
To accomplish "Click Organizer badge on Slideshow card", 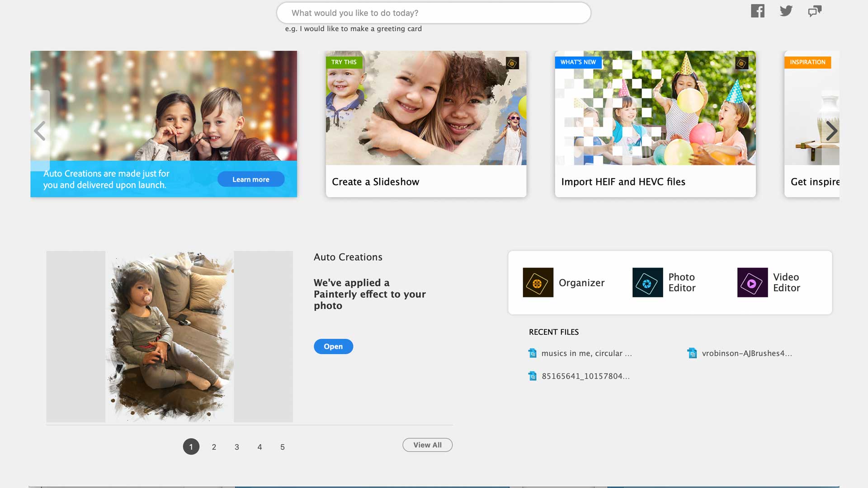I will click(512, 63).
